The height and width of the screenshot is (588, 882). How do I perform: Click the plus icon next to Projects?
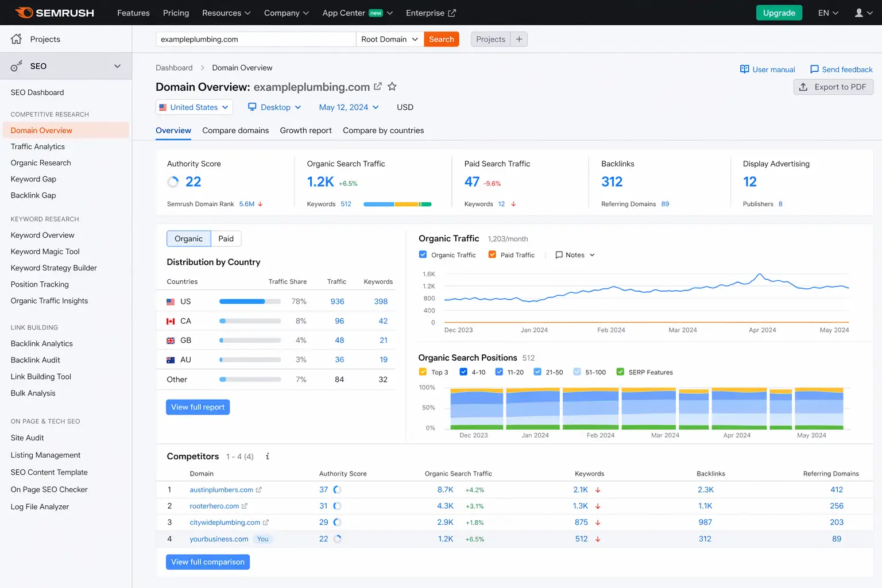coord(519,39)
